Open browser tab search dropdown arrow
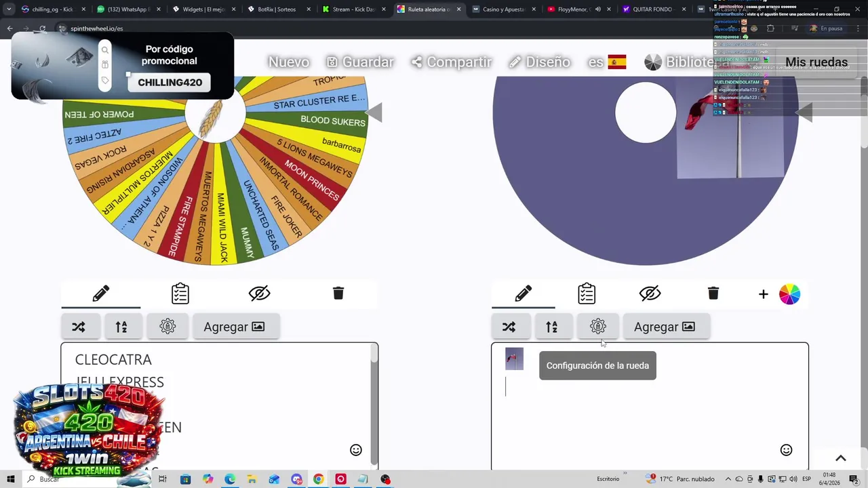 (x=8, y=9)
